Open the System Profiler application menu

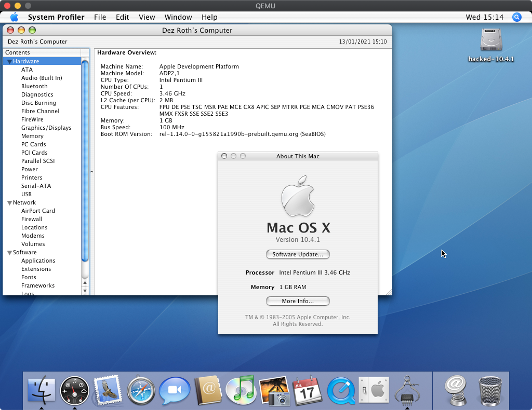56,17
